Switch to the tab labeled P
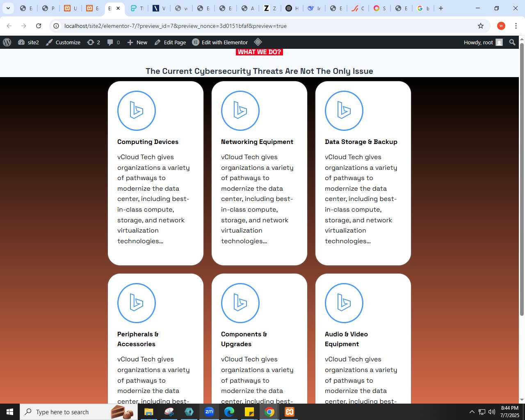525x420 pixels. pyautogui.click(x=48, y=8)
